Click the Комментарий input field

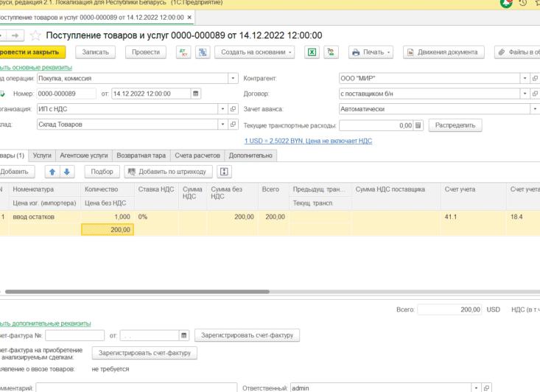click(136, 388)
